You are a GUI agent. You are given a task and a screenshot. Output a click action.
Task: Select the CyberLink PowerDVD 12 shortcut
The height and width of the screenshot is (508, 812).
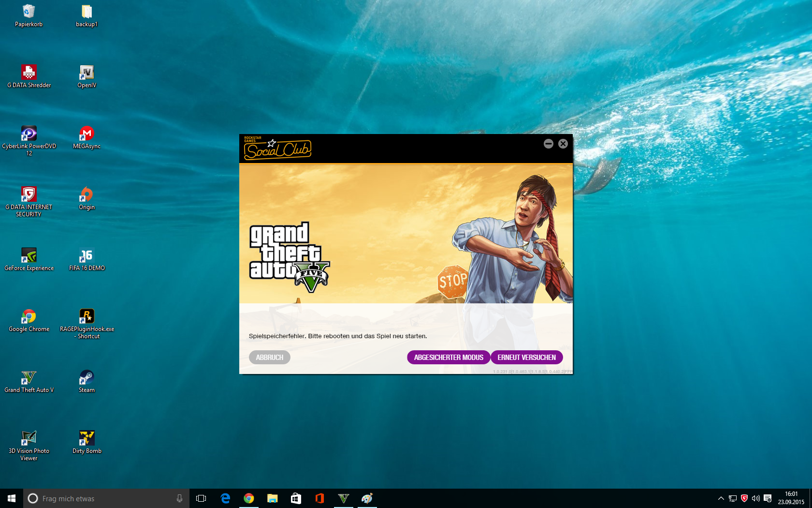(29, 141)
